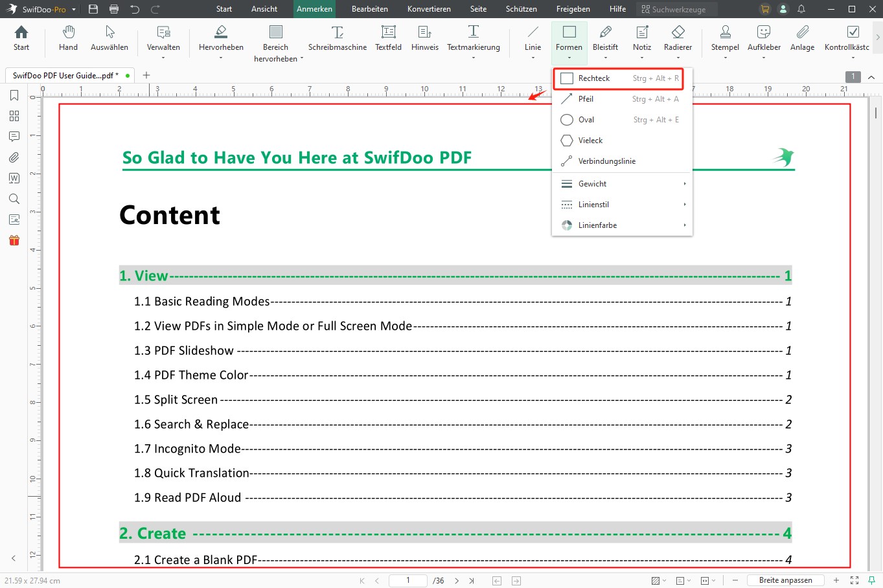Click the page number input field
Image resolution: width=883 pixels, height=588 pixels.
click(407, 581)
